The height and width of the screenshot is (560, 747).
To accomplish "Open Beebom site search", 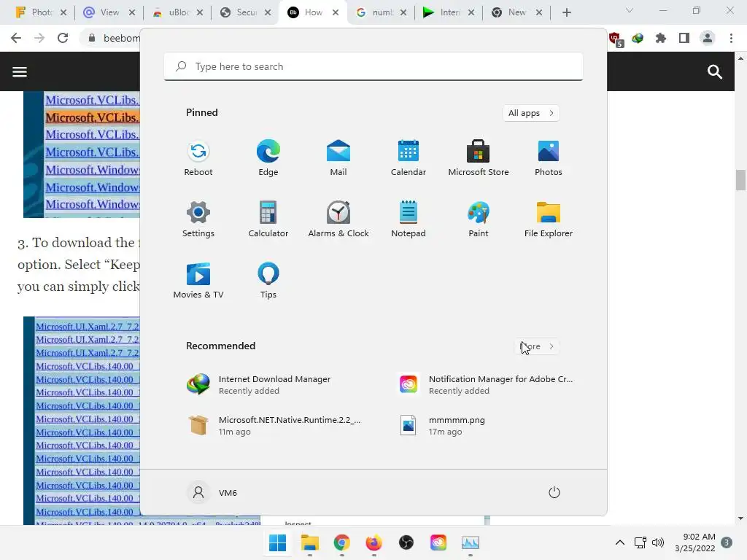I will pos(715,72).
